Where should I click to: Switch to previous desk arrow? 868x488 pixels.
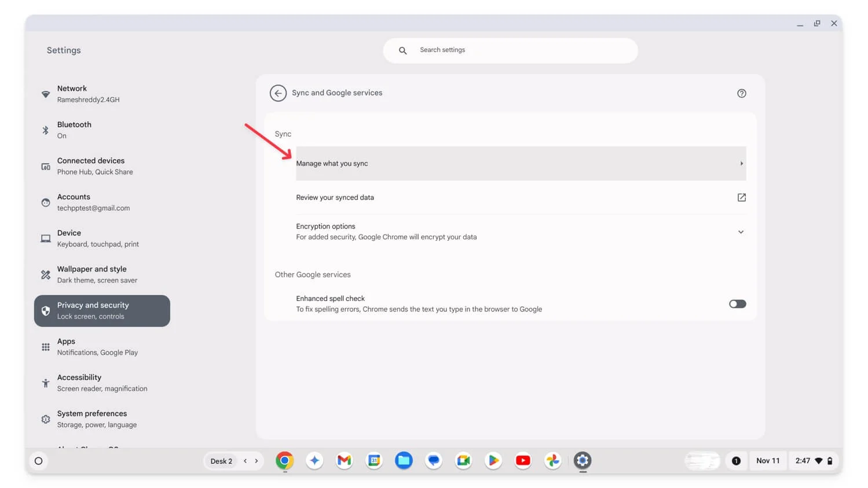pyautogui.click(x=246, y=461)
